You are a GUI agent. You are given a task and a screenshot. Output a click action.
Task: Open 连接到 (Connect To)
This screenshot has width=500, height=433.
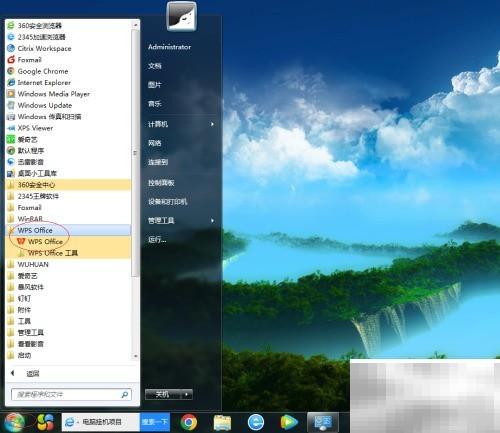coord(158,162)
